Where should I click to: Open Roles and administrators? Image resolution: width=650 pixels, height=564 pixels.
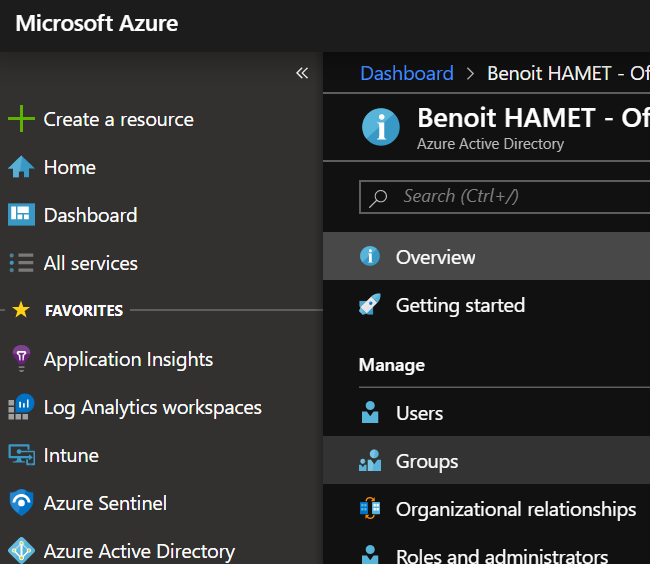pyautogui.click(x=501, y=556)
